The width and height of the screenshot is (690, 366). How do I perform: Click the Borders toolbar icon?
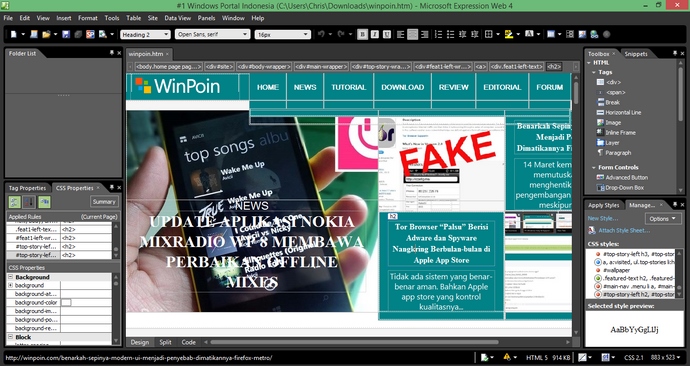[488, 34]
